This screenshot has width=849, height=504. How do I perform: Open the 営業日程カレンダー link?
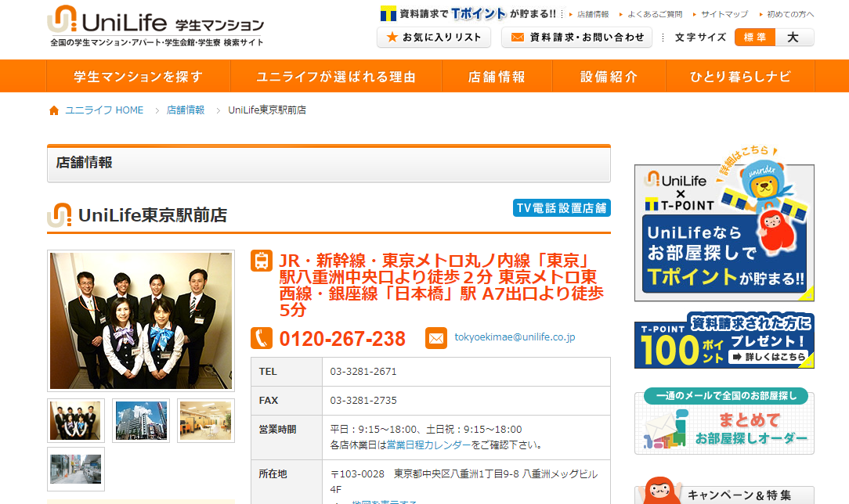click(x=428, y=445)
